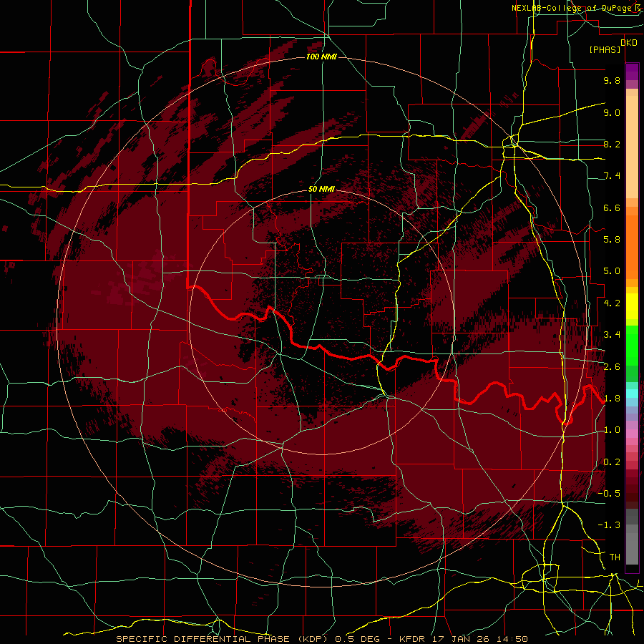Select the -0.5 legend value

609,494
